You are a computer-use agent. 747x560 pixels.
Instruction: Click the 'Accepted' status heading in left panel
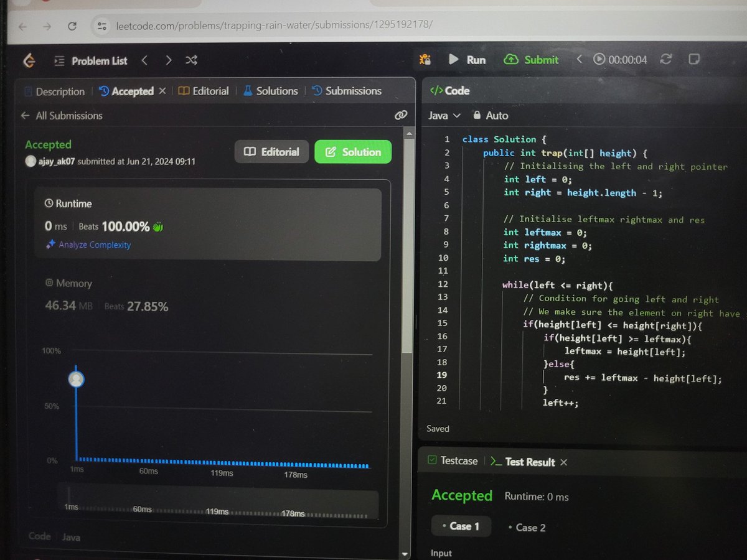click(48, 144)
